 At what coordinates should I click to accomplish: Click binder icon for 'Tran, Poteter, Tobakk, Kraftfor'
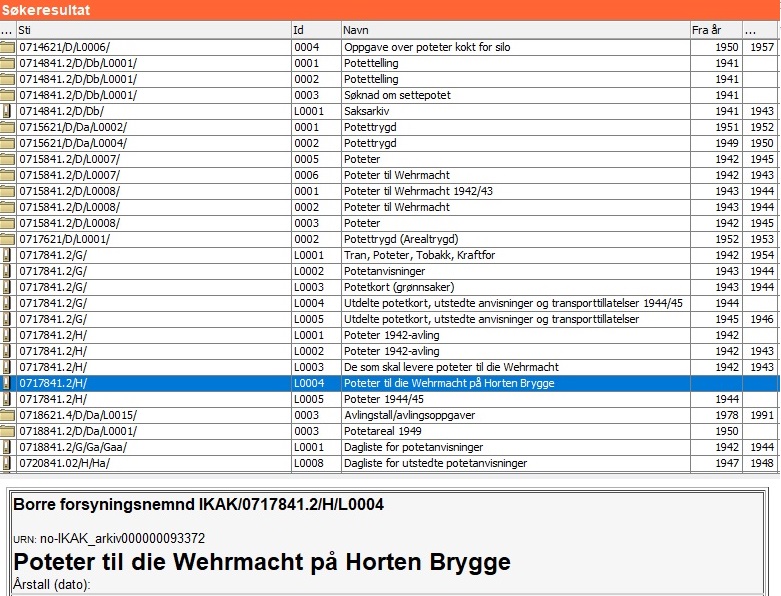pyautogui.click(x=7, y=255)
